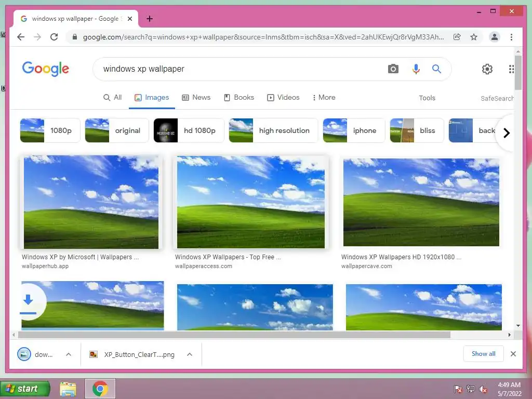Viewport: 532px width, 399px height.
Task: Open the Google apps grid
Action: tap(511, 69)
